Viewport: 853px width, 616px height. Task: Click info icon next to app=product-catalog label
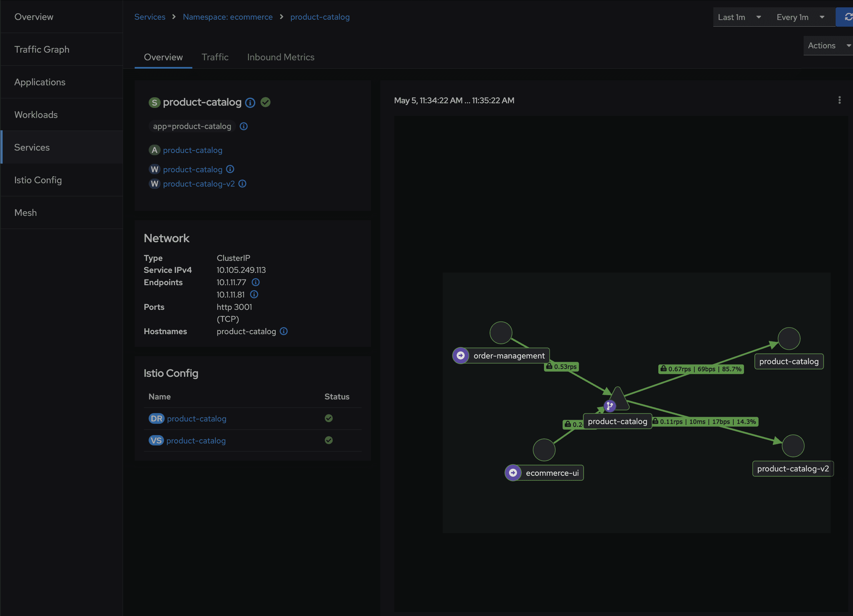244,126
